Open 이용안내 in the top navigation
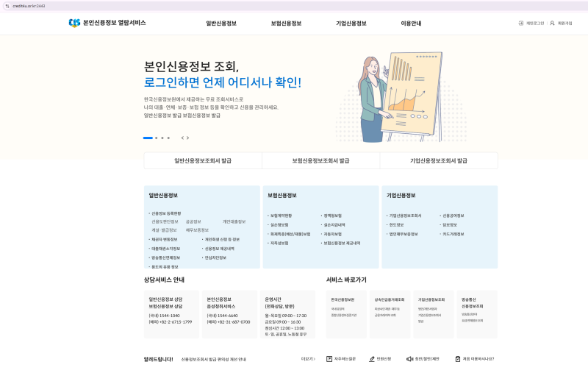 [x=411, y=24]
